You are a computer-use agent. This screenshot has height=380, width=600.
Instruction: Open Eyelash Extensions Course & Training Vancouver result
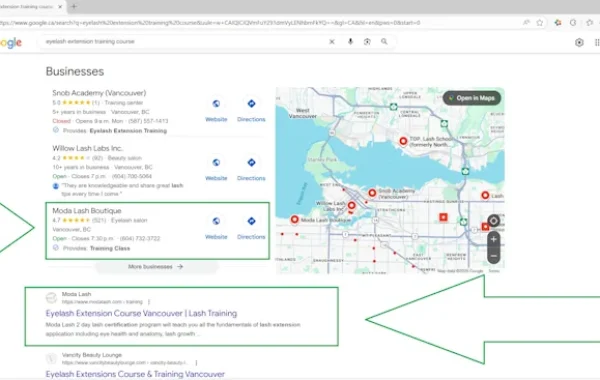pyautogui.click(x=135, y=374)
